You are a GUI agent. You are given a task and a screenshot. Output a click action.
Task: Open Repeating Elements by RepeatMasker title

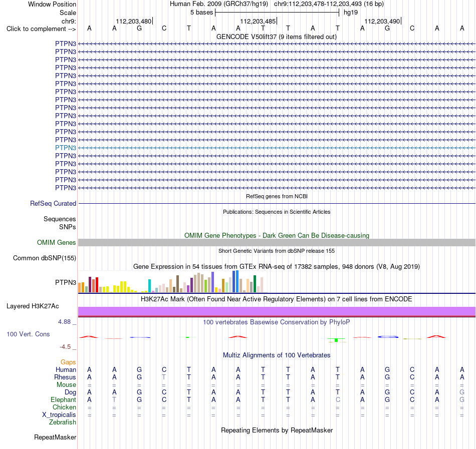click(277, 430)
